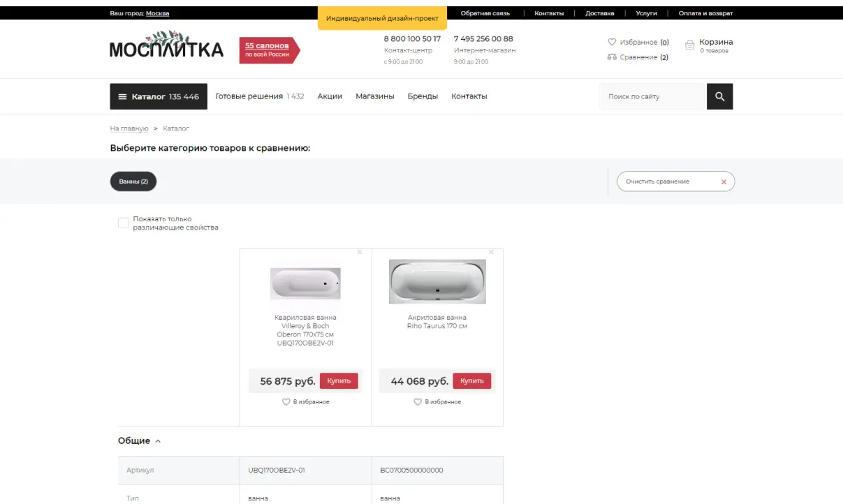The height and width of the screenshot is (504, 843).
Task: Click the BC0700500000000 article cell
Action: [437, 470]
